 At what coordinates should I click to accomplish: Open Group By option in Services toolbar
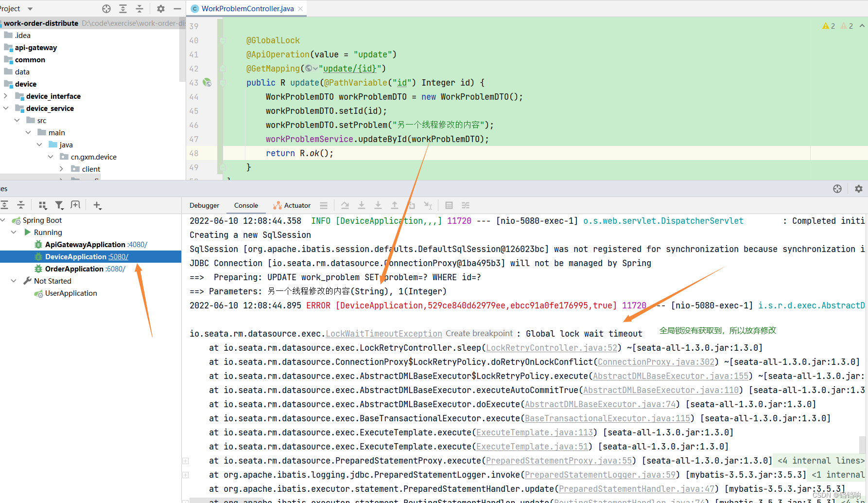coord(43,205)
